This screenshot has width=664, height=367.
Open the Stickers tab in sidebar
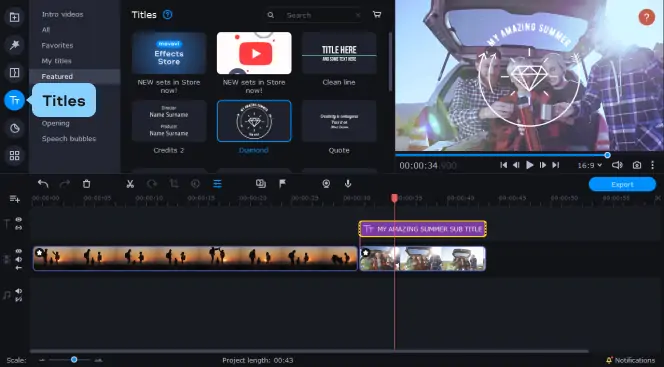(14, 128)
